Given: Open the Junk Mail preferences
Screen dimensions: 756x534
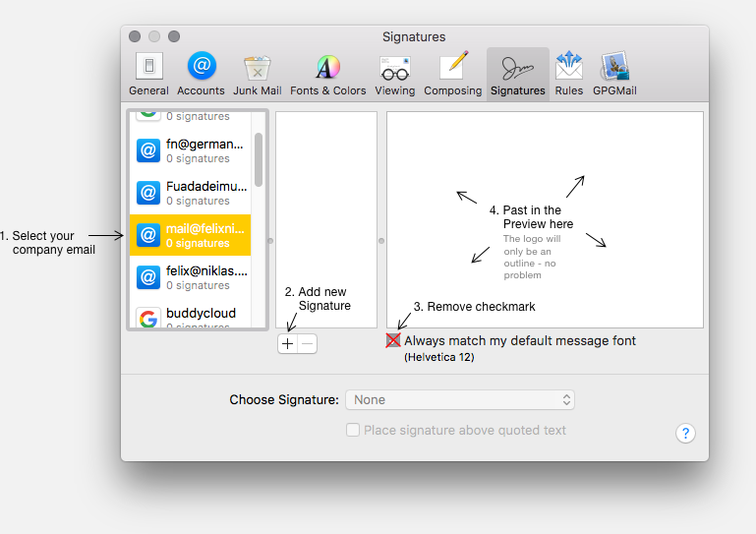Looking at the screenshot, I should point(257,74).
